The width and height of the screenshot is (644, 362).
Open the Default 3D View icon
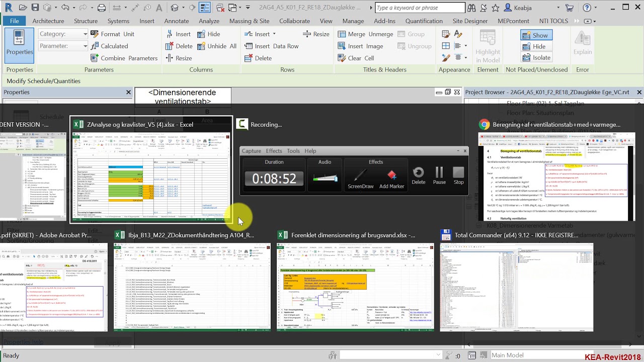175,8
